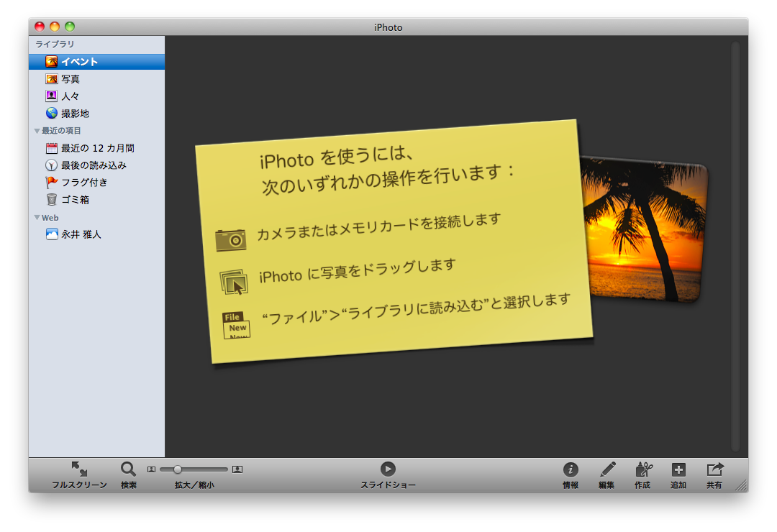Click the photo icon beside 写真
Image resolution: width=777 pixels, height=532 pixels.
[x=52, y=79]
